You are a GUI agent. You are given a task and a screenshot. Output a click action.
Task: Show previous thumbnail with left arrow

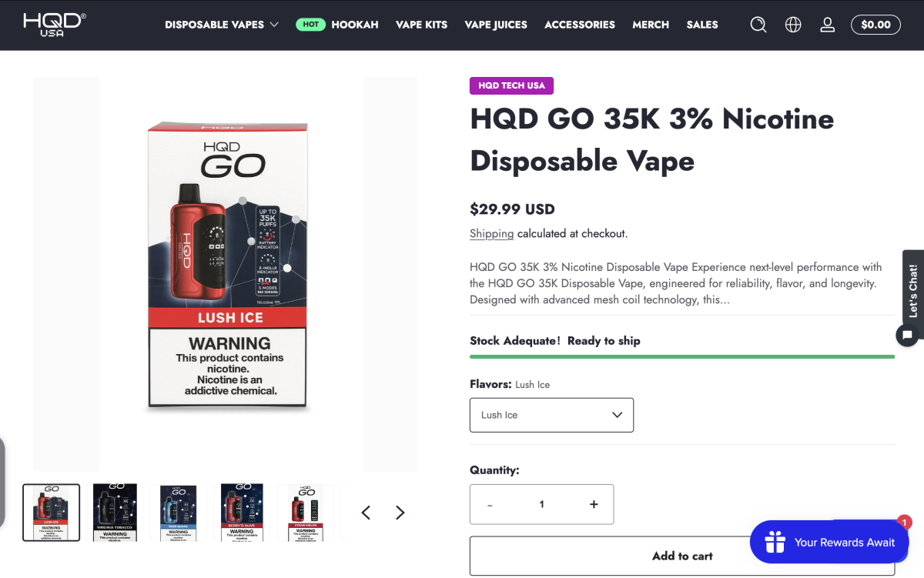[x=366, y=513]
